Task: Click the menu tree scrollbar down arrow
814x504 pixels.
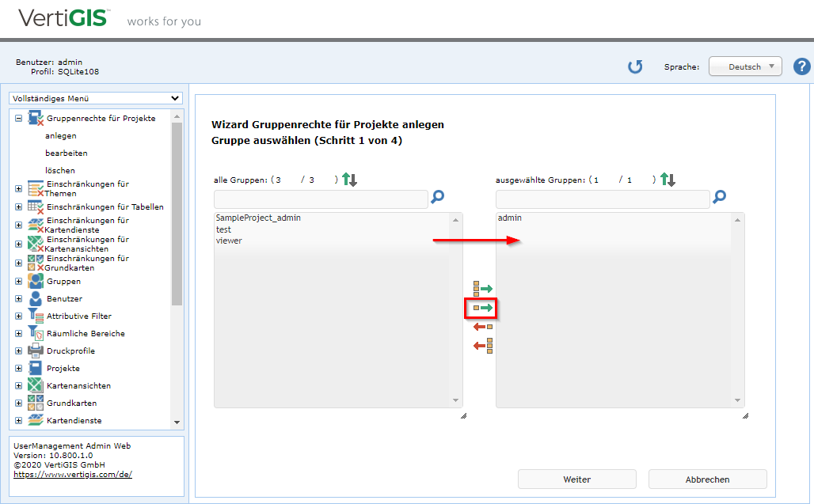Action: (x=177, y=422)
